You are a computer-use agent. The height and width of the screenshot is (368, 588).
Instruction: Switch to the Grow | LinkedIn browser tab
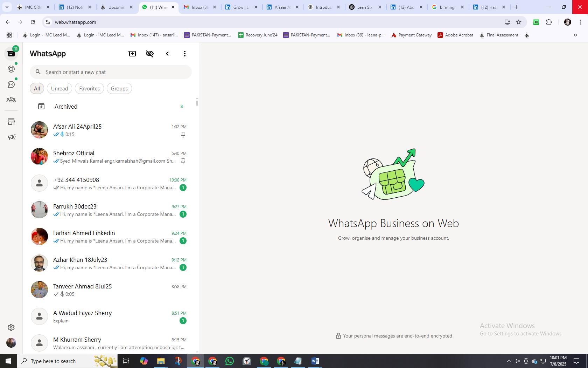click(241, 7)
